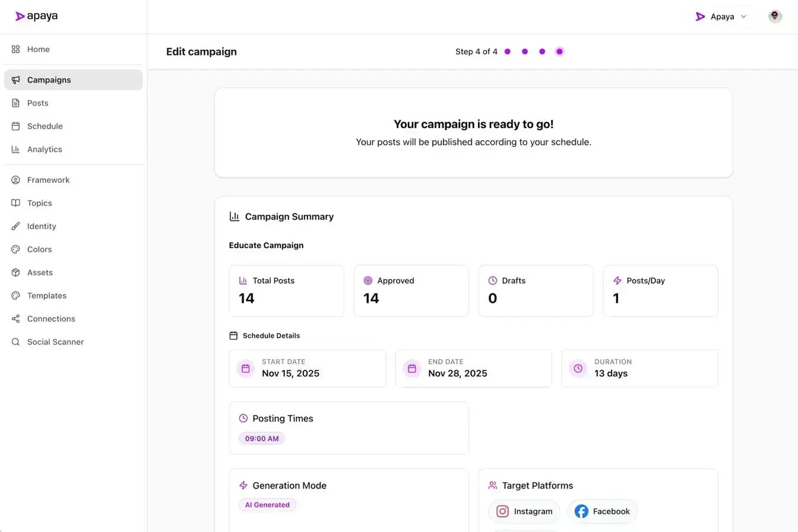Open Schedule via calendar icon
Image resolution: width=798 pixels, height=532 pixels.
tap(16, 126)
